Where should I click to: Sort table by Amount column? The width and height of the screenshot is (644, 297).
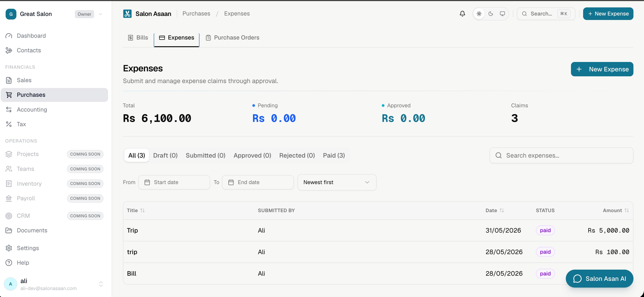pyautogui.click(x=616, y=210)
